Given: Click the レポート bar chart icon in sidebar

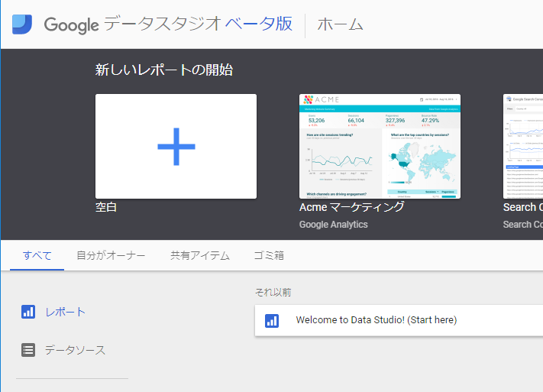Looking at the screenshot, I should point(28,312).
